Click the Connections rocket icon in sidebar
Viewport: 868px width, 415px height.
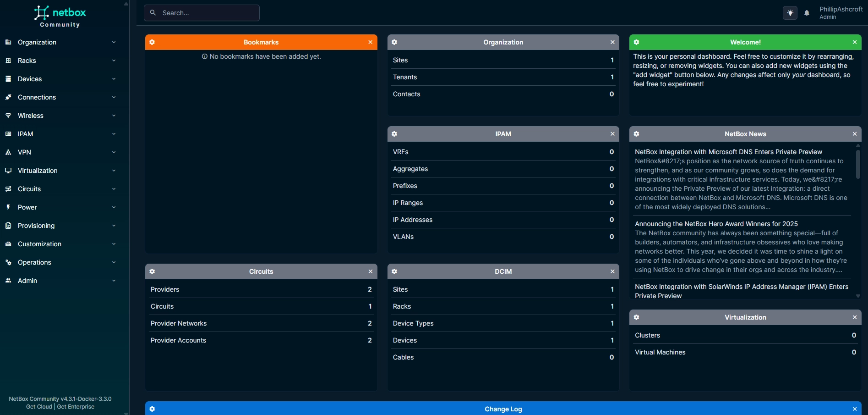point(8,97)
